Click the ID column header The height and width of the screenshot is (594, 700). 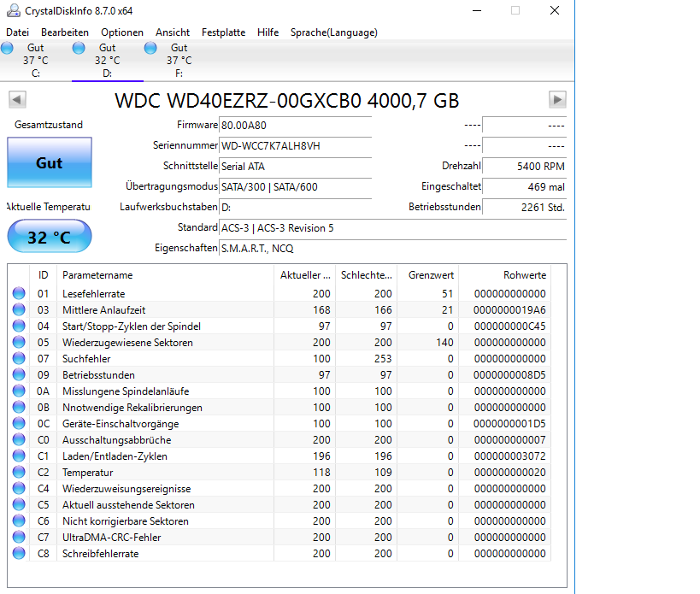coord(43,275)
